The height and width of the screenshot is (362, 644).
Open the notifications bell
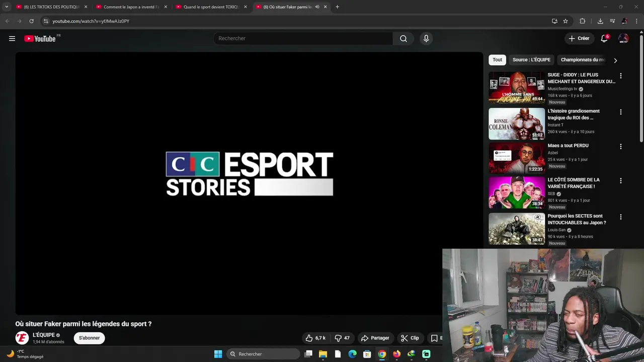point(604,39)
